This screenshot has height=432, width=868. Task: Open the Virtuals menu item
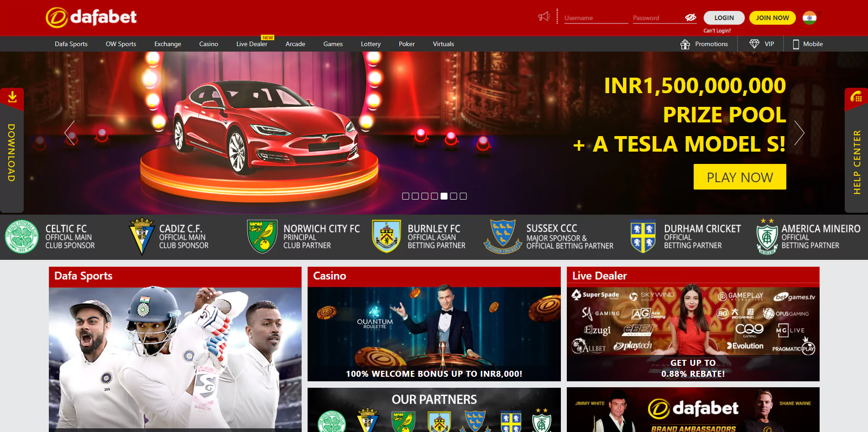tap(443, 44)
